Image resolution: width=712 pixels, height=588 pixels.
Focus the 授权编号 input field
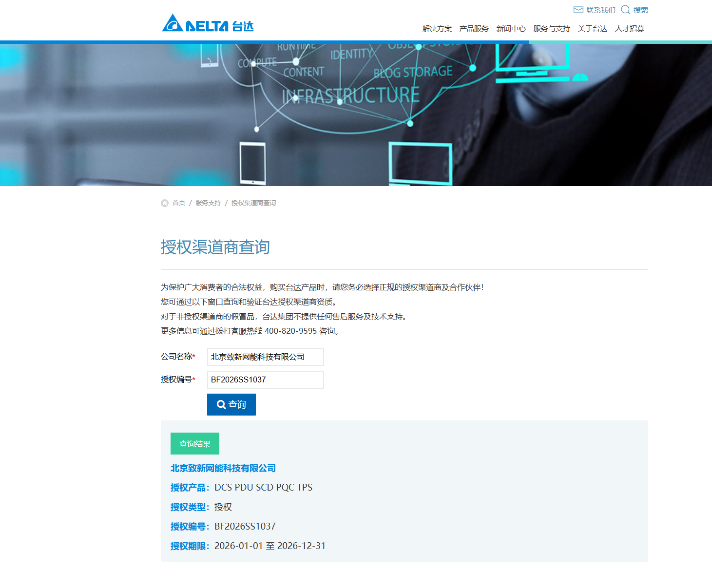266,379
